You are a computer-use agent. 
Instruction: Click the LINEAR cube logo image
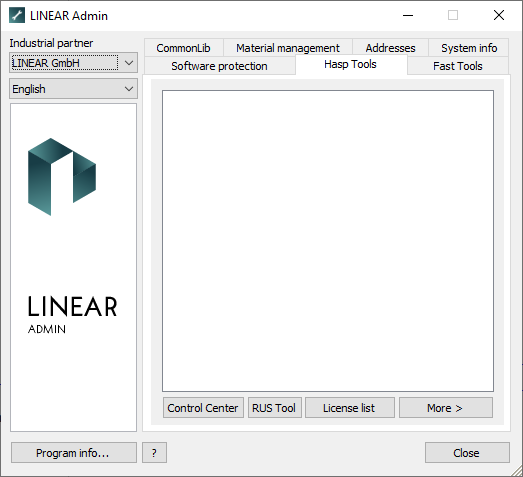(62, 176)
